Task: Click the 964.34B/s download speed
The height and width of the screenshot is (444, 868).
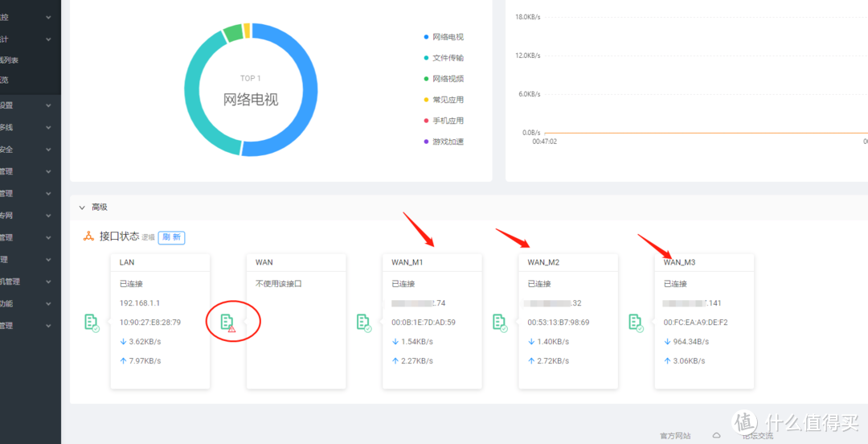Action: 691,342
